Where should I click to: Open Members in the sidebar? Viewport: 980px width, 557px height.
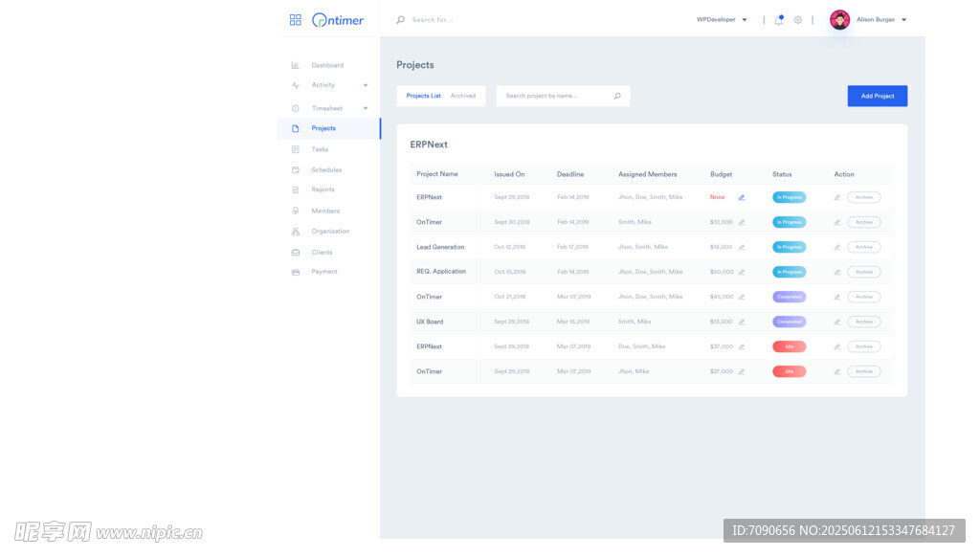(x=325, y=211)
